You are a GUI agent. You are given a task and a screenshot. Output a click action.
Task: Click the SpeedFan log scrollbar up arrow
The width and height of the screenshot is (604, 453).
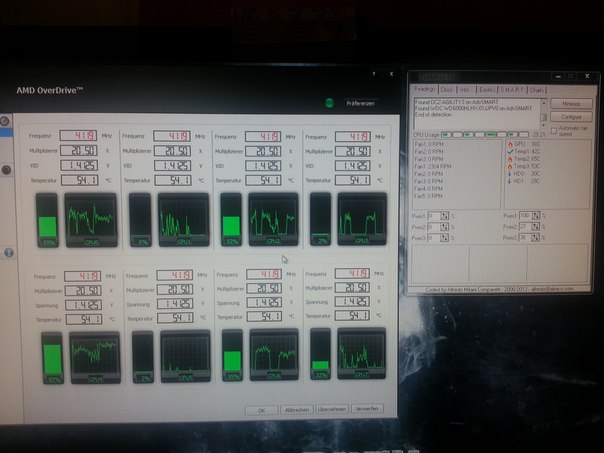[x=544, y=103]
